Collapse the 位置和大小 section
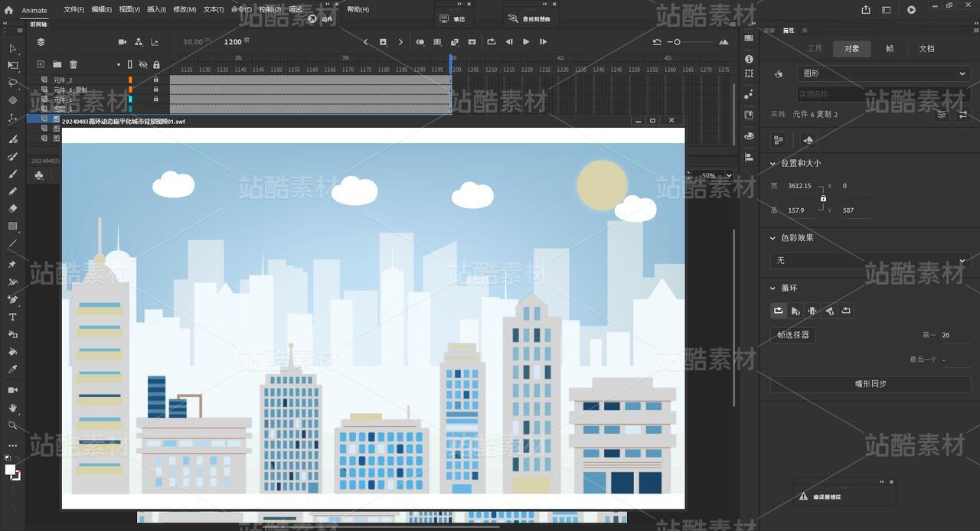Viewport: 980px width, 531px height. (773, 163)
